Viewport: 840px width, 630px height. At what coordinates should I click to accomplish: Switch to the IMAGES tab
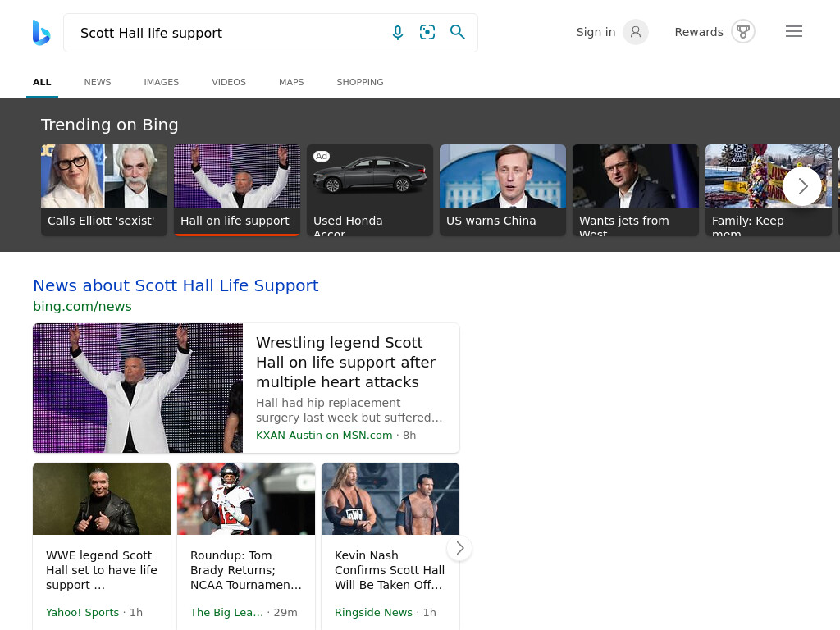(162, 82)
